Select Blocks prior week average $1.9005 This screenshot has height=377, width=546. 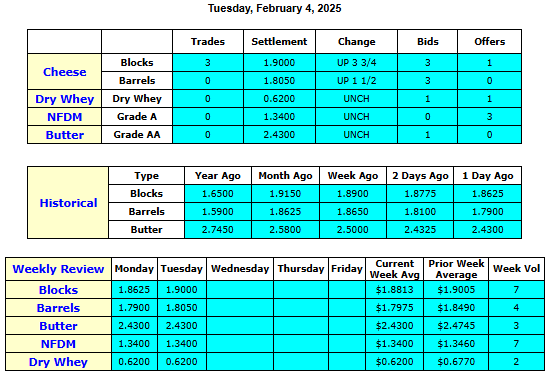coord(456,290)
